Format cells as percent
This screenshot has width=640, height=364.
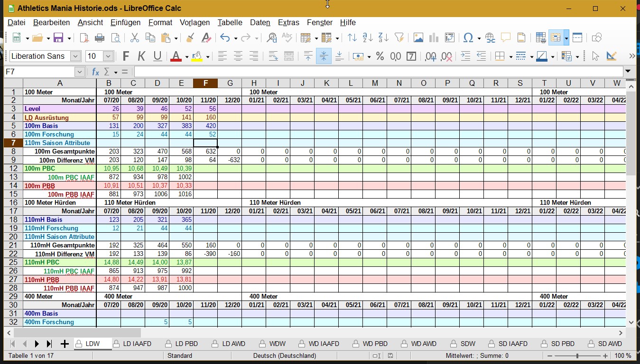[380, 56]
